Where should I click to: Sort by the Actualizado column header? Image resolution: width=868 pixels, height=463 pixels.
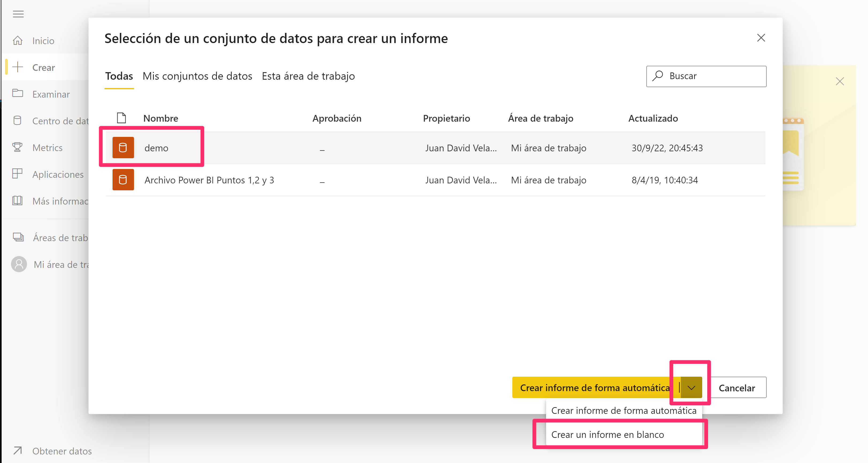(x=653, y=118)
